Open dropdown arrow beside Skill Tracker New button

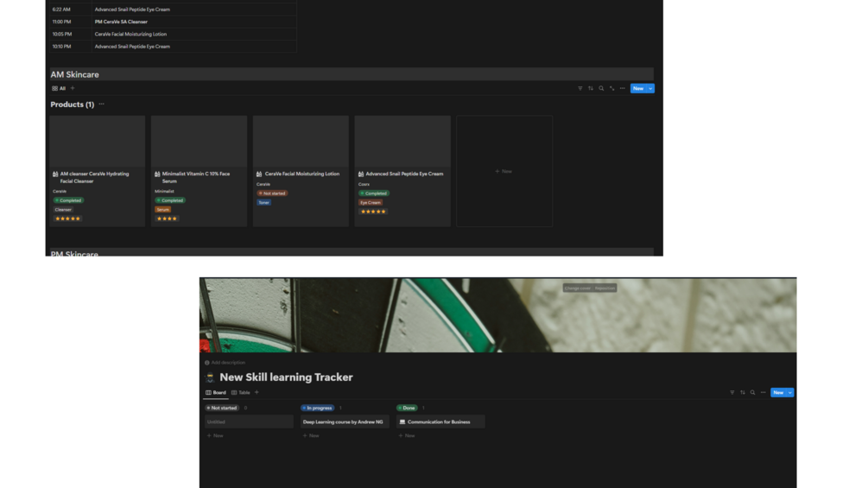(x=790, y=392)
